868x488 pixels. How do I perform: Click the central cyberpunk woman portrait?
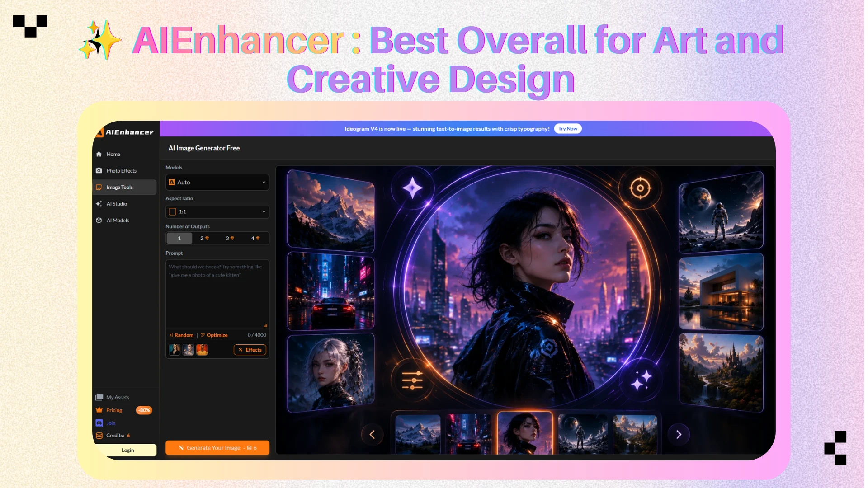[x=527, y=289]
